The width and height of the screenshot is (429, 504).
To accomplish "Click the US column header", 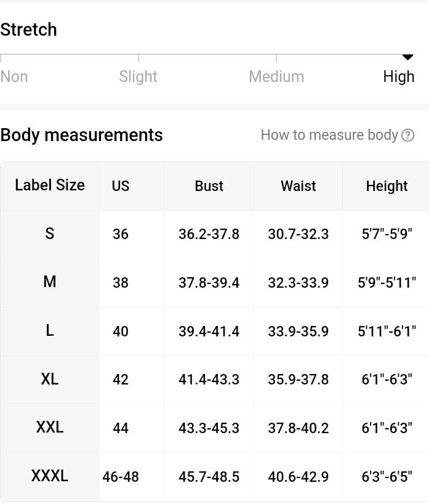I will pos(121,186).
